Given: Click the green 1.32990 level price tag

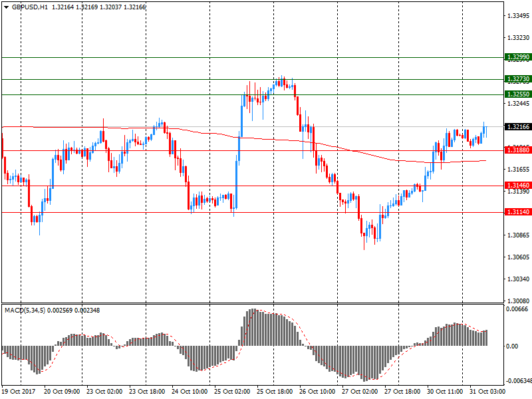Looking at the screenshot, I should click(x=518, y=57).
